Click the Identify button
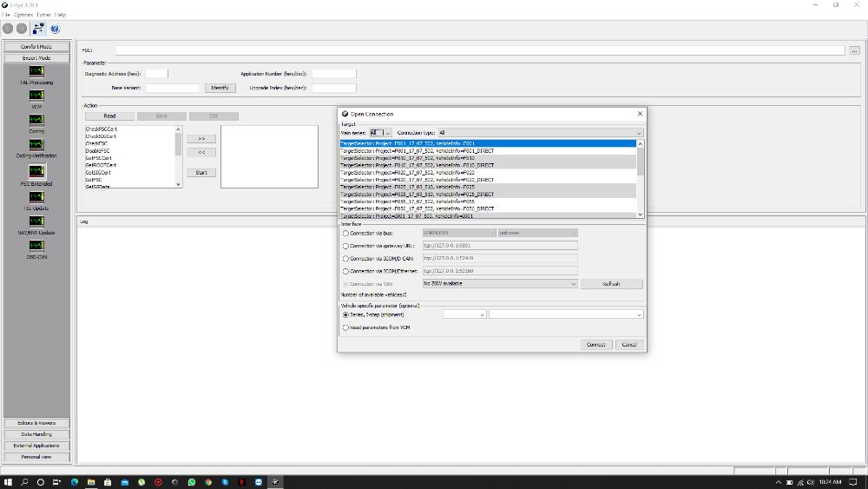The image size is (868, 489). click(220, 88)
